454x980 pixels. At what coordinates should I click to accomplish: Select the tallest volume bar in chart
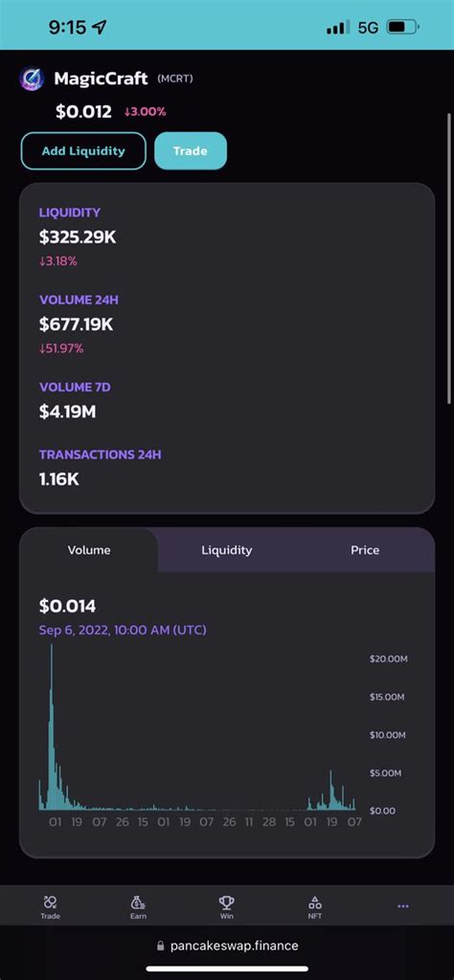click(x=52, y=727)
